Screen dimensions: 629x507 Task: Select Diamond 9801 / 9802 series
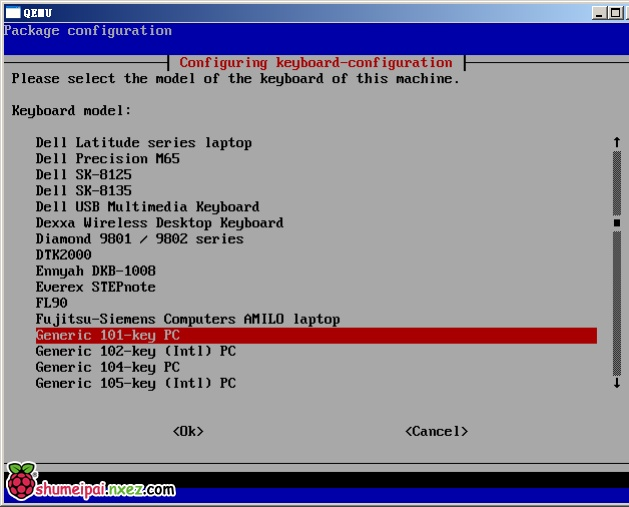tap(139, 239)
